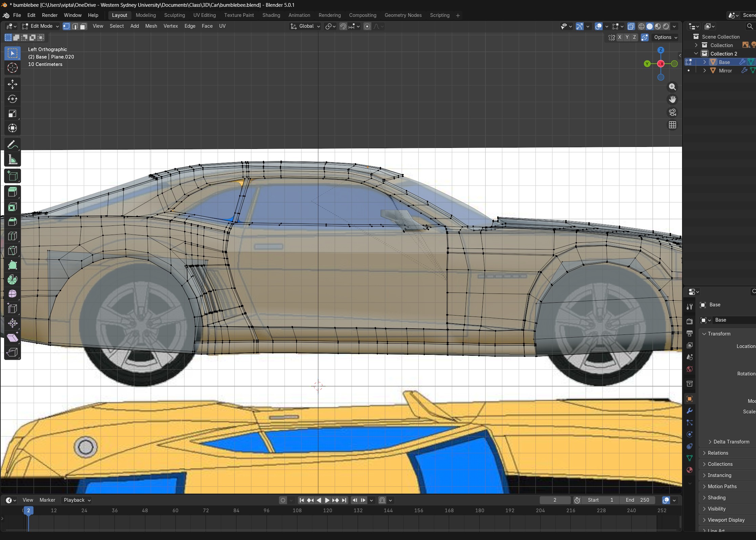The width and height of the screenshot is (756, 540).
Task: Activate the Shear tool
Action: (13, 338)
